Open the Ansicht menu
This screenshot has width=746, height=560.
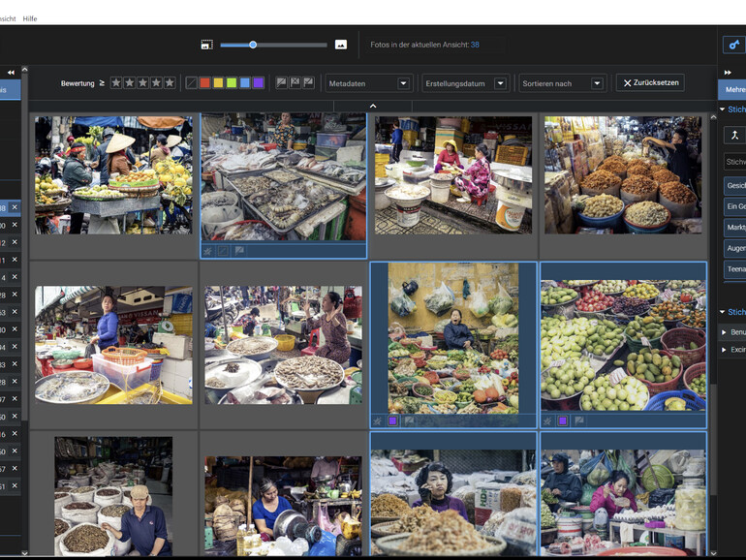8,18
